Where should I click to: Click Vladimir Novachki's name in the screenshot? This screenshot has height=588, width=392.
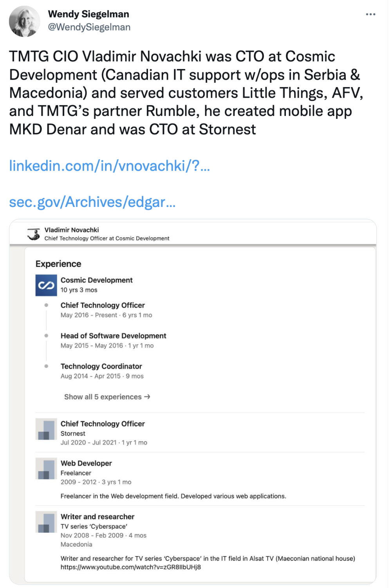(72, 230)
